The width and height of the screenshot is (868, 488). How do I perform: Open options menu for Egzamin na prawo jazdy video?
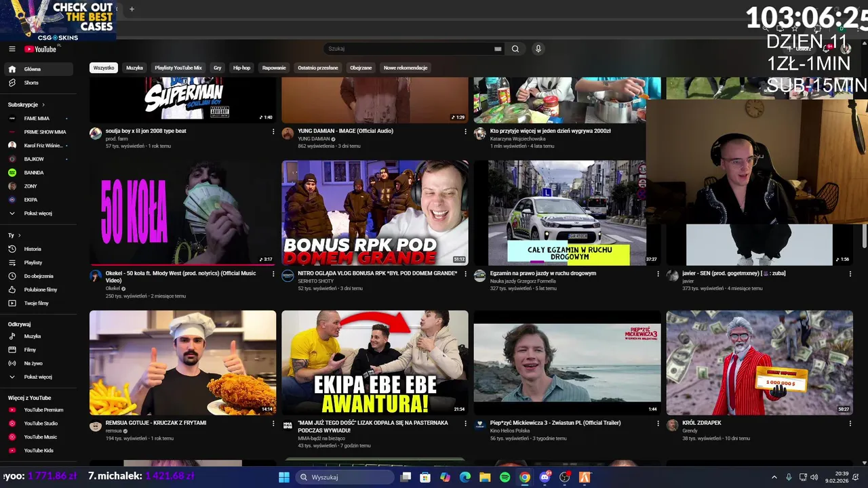(658, 274)
